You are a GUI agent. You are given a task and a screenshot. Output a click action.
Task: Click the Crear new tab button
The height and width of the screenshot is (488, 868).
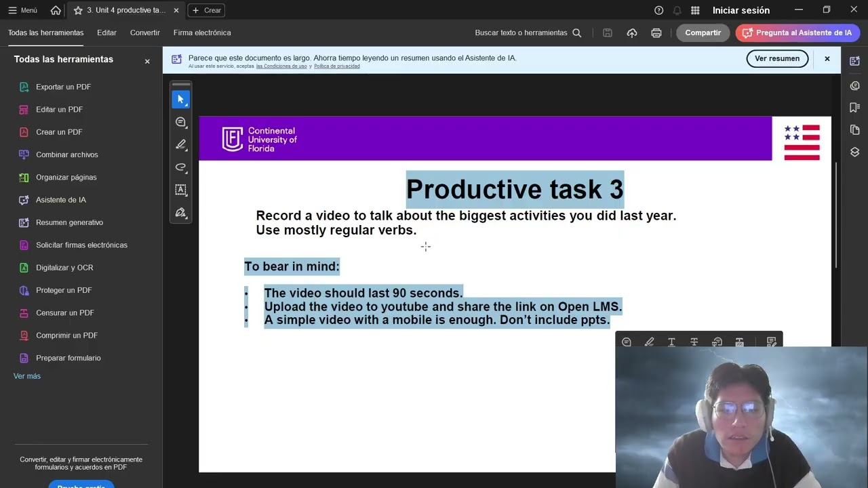pyautogui.click(x=206, y=10)
